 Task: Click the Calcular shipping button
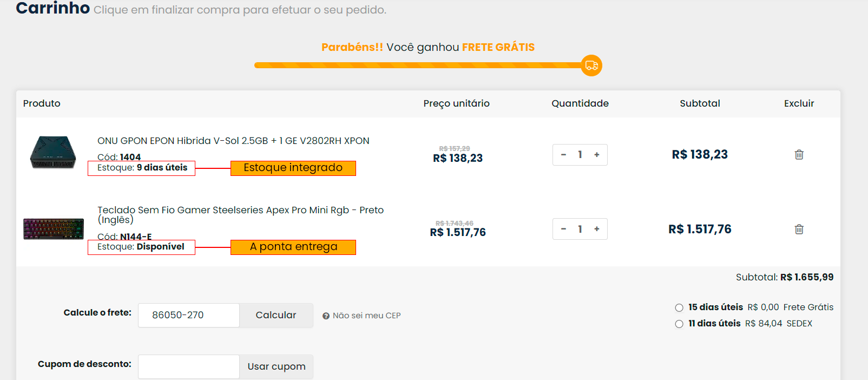[276, 315]
